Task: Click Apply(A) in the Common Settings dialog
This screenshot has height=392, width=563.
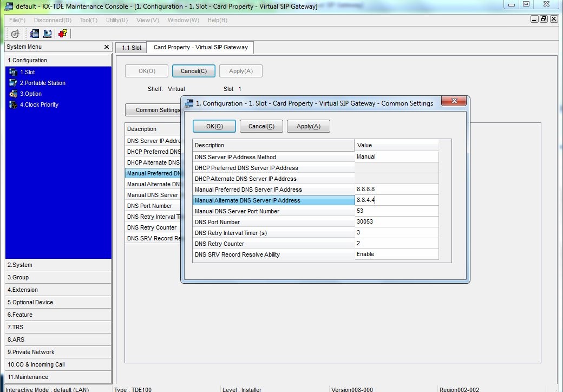Action: click(309, 126)
